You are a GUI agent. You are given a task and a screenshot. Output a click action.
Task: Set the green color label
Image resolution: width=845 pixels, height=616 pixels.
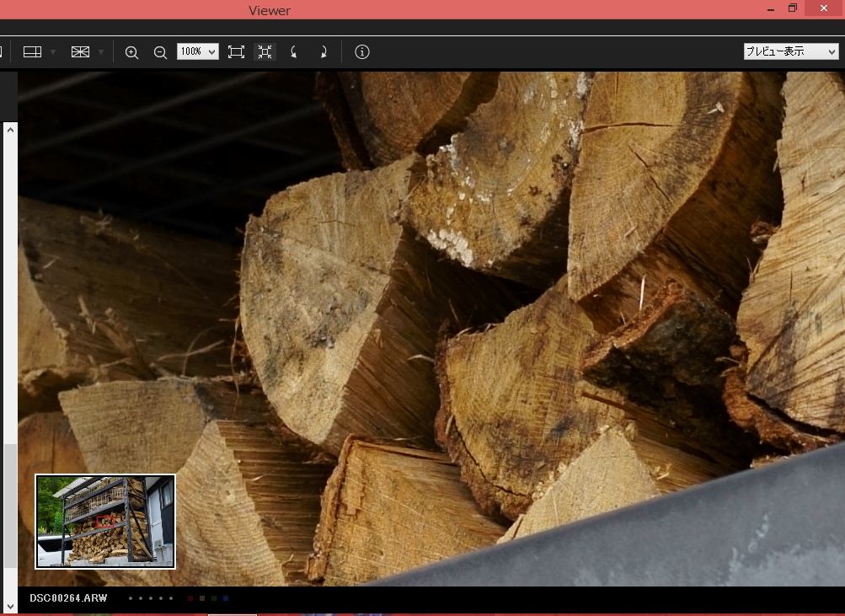214,598
